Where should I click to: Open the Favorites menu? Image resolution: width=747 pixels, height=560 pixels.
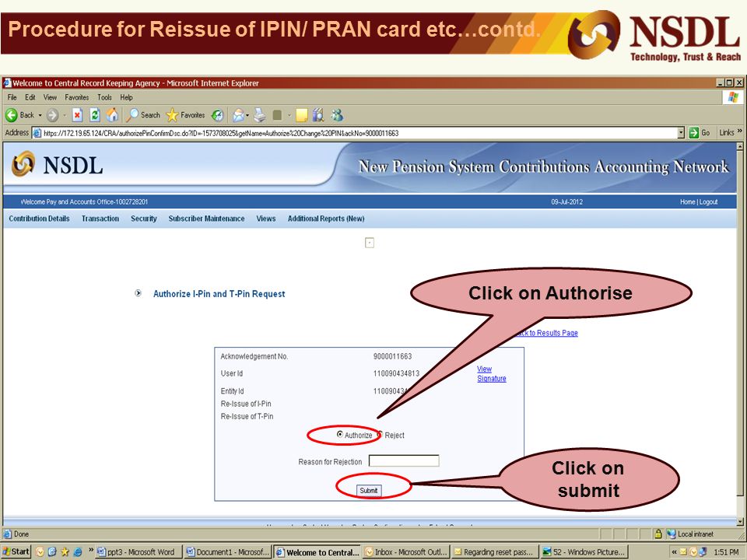(77, 97)
